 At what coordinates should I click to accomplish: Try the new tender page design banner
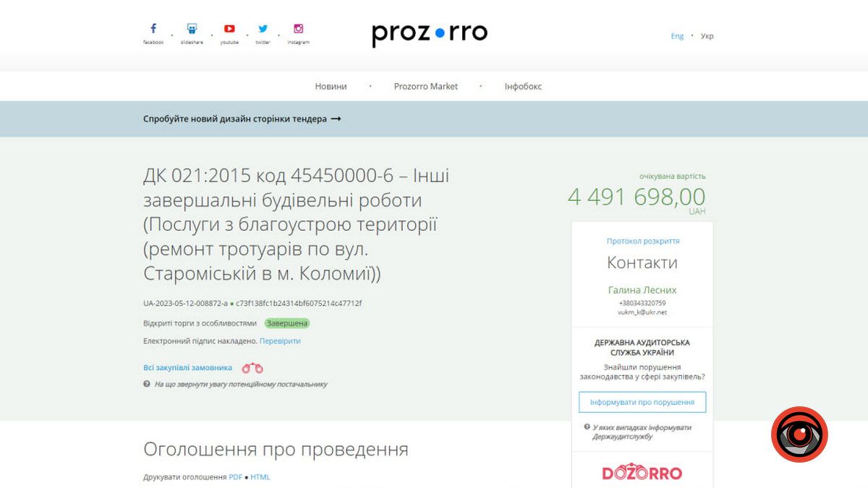click(242, 119)
